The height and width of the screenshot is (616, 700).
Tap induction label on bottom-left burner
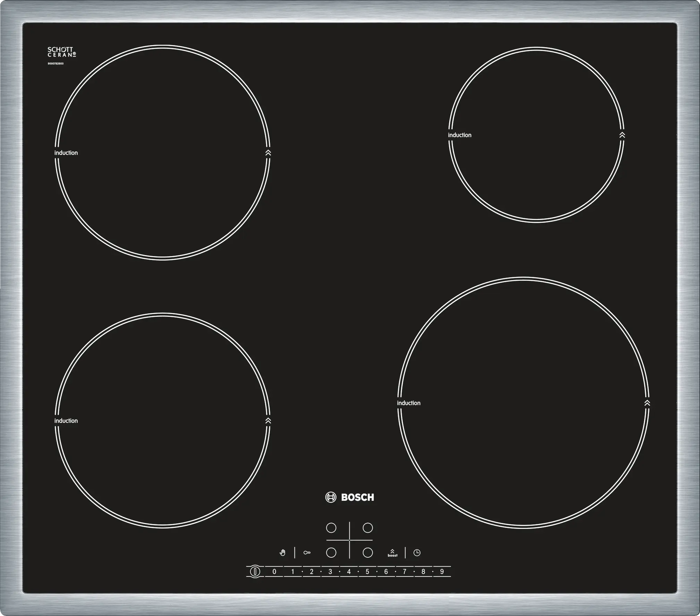pos(66,421)
